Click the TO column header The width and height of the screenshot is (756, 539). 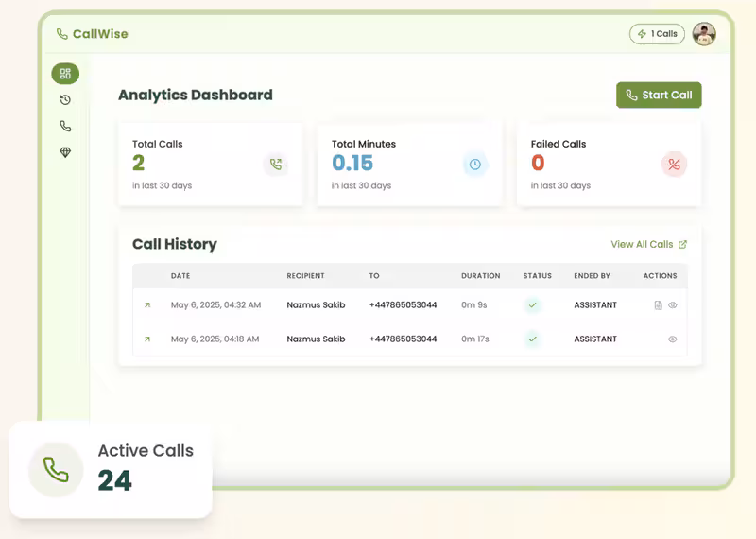point(374,276)
